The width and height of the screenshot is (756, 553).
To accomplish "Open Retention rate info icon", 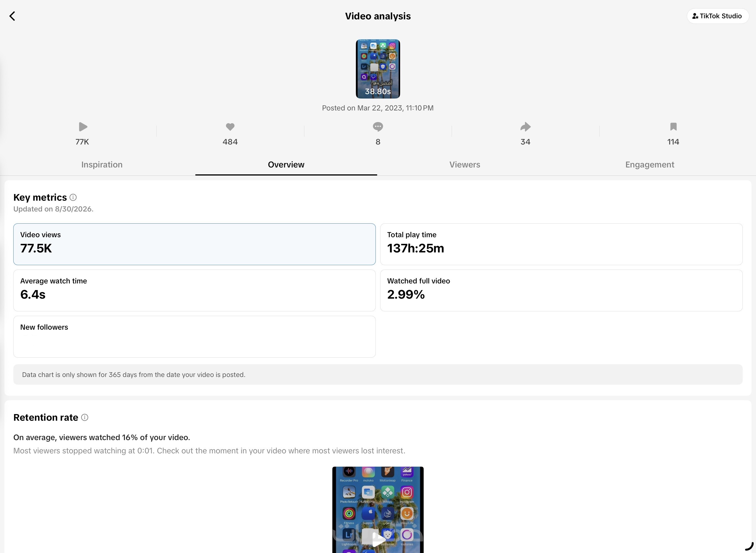I will (85, 417).
